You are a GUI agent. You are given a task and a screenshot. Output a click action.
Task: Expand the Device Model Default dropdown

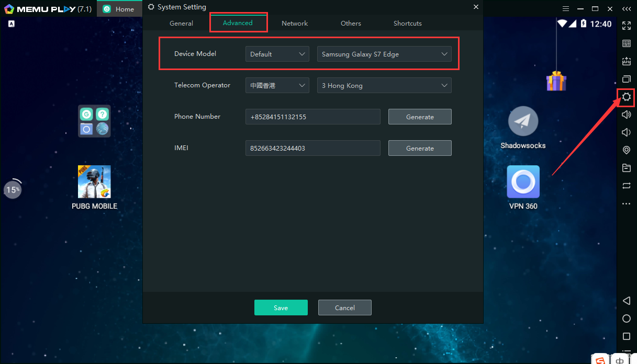coord(277,54)
